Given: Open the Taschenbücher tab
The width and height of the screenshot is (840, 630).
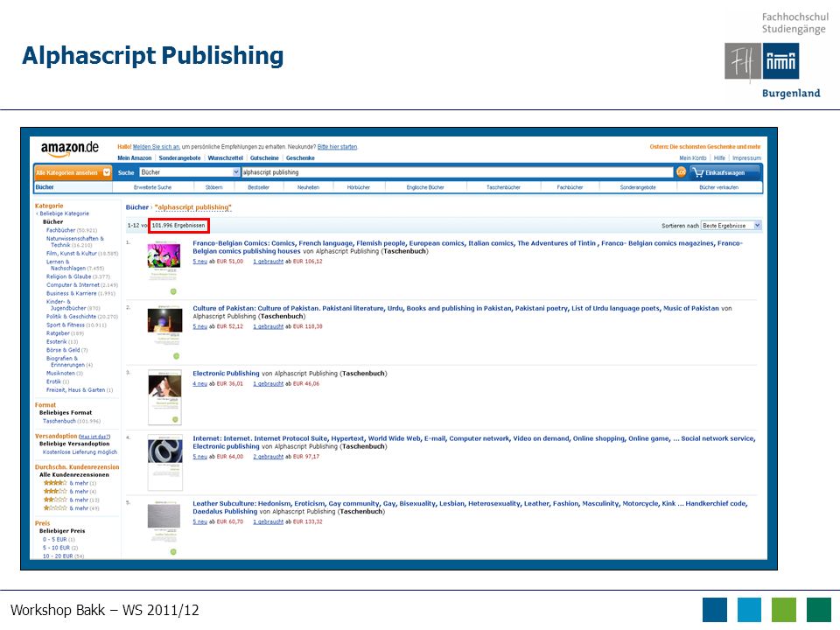Looking at the screenshot, I should tap(503, 187).
